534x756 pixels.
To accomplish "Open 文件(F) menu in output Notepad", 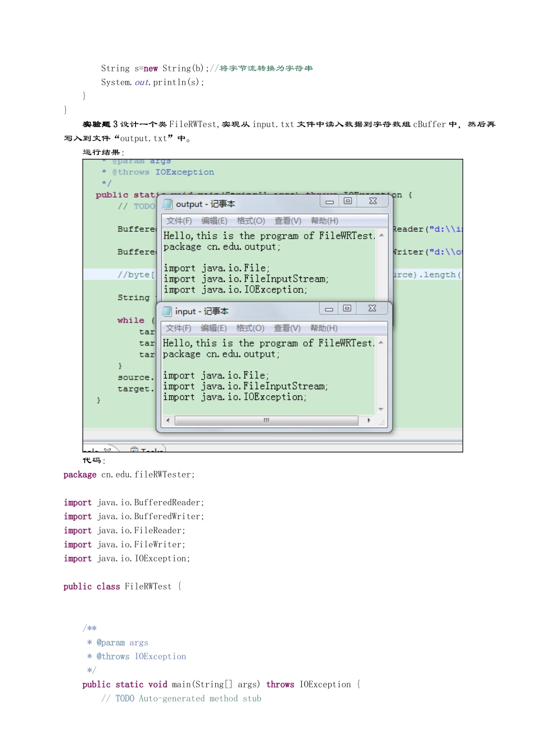I will [x=179, y=220].
